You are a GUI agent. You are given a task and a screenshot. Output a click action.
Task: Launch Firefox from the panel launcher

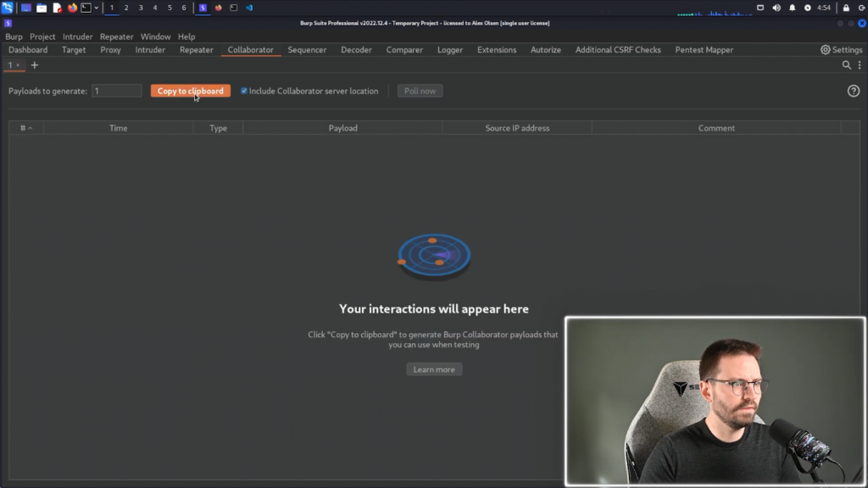tap(72, 8)
